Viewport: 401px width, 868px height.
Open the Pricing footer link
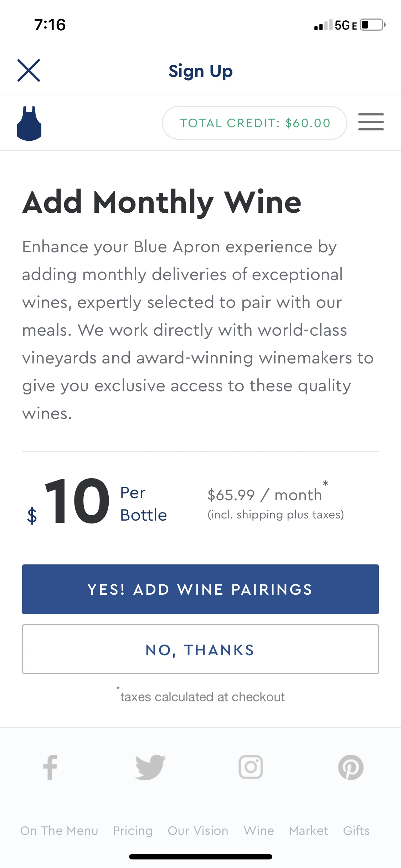[133, 831]
